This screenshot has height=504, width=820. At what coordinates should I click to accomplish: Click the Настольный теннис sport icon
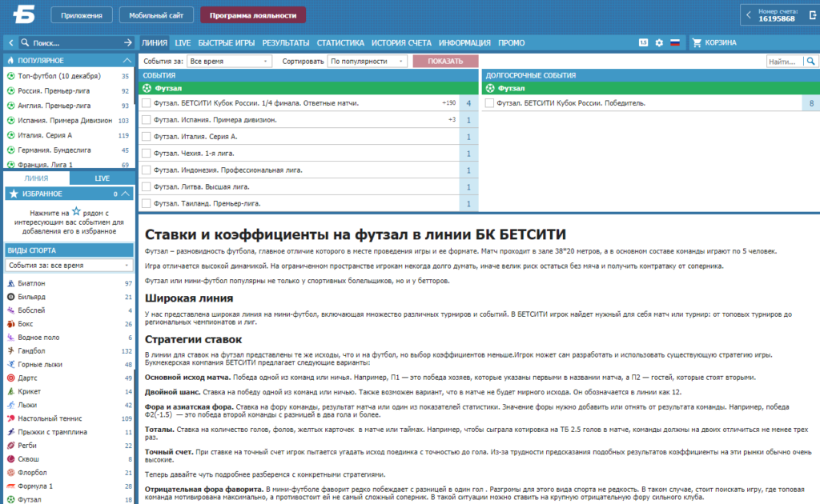pyautogui.click(x=10, y=418)
